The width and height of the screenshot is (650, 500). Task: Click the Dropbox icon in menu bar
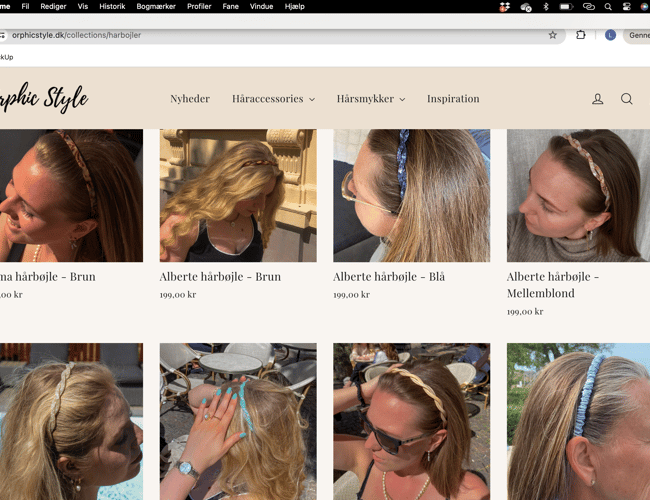point(505,6)
